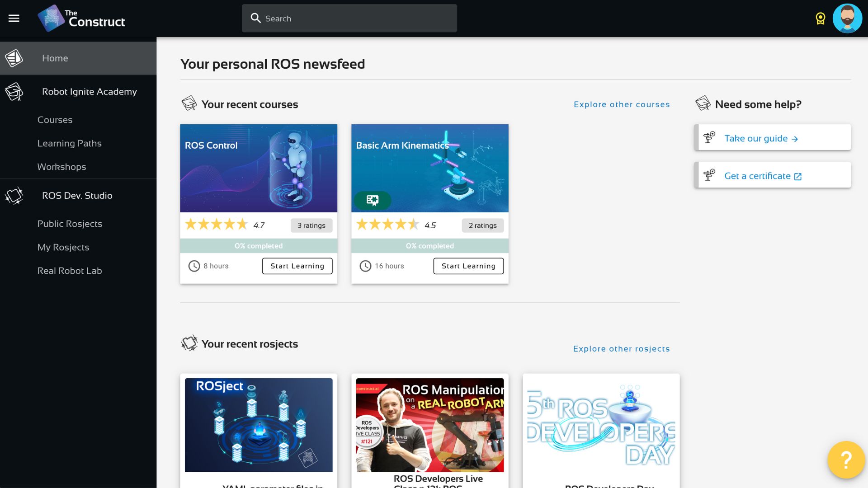Screen dimensions: 868x488
Task: Click The Construct logo
Action: click(81, 19)
